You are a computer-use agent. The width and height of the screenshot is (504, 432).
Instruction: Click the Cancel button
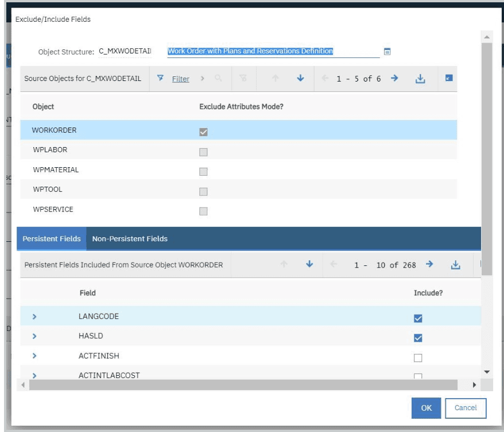466,408
